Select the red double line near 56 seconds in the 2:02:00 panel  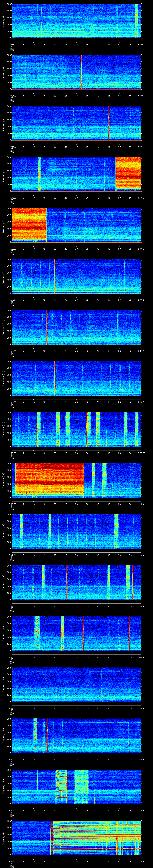[133, 582]
